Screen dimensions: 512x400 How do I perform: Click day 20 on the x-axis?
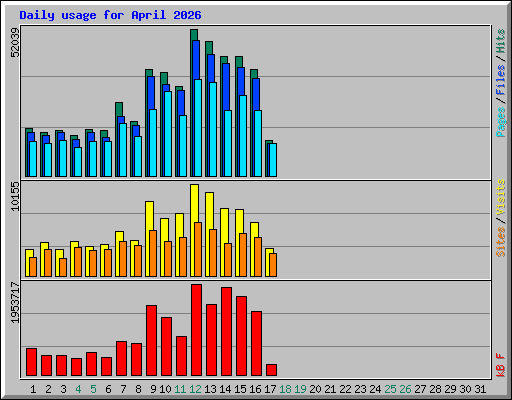click(315, 389)
